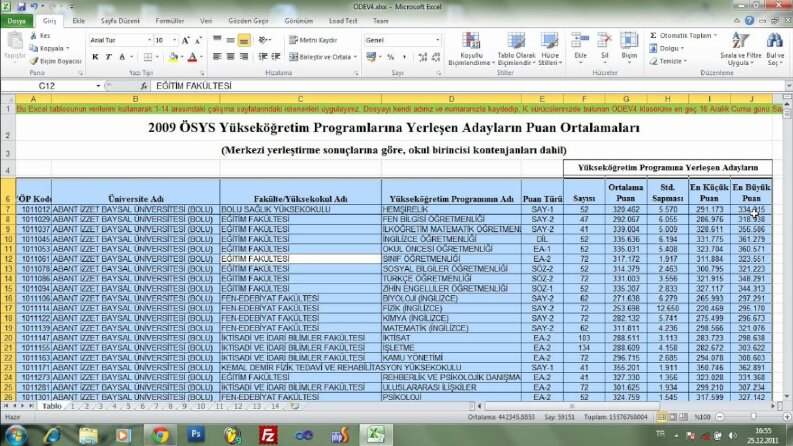Click the insert function fx icon
The width and height of the screenshot is (793, 446).
[144, 86]
